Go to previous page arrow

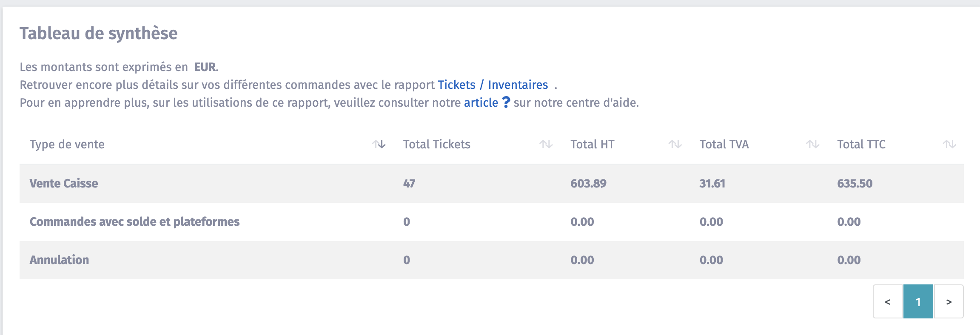(888, 301)
